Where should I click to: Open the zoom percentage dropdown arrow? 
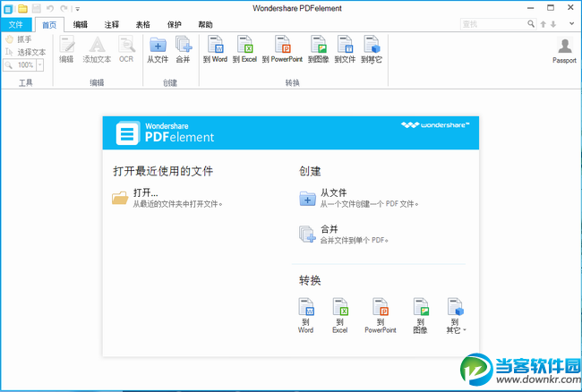40,65
